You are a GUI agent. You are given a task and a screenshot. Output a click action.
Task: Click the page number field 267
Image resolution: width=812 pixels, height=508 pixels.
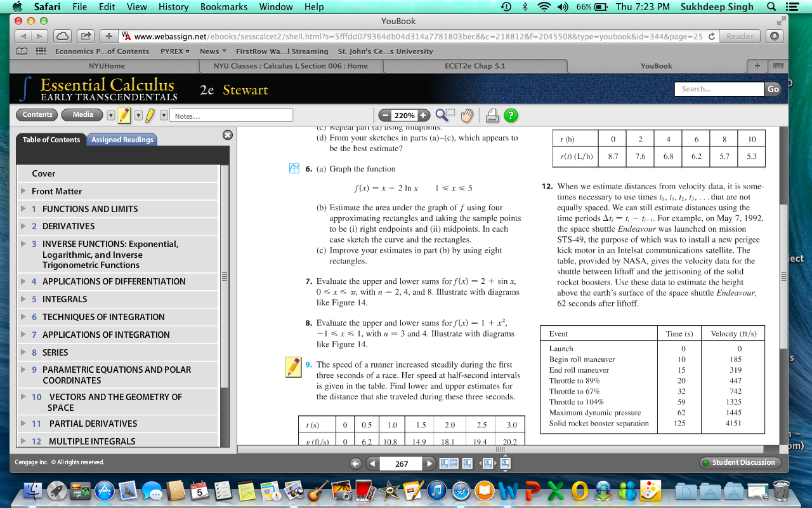402,464
